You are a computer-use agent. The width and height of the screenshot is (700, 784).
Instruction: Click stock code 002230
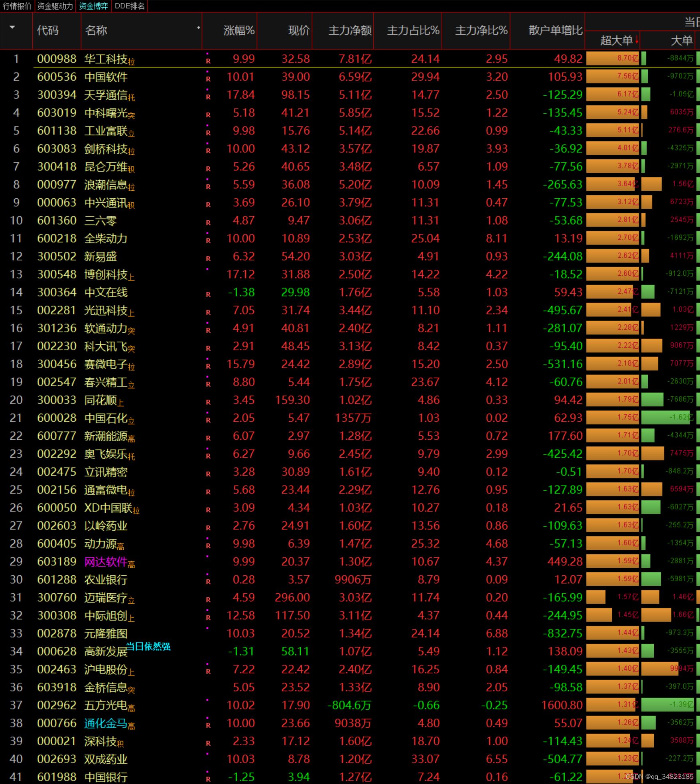[57, 346]
